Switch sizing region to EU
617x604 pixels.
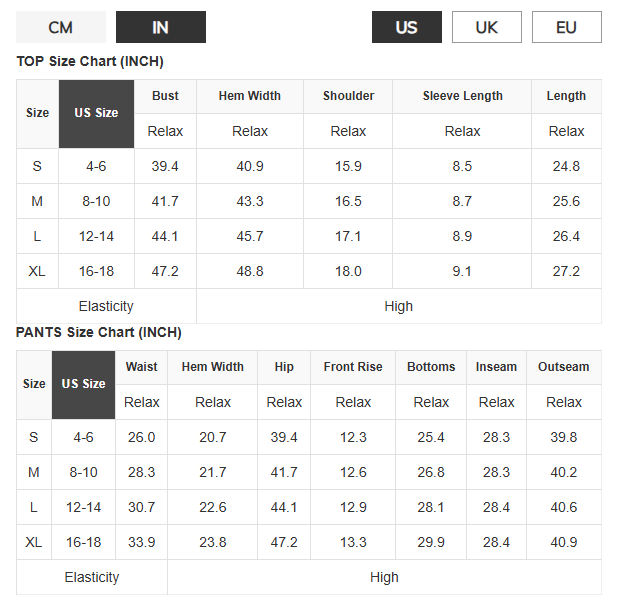click(x=566, y=27)
